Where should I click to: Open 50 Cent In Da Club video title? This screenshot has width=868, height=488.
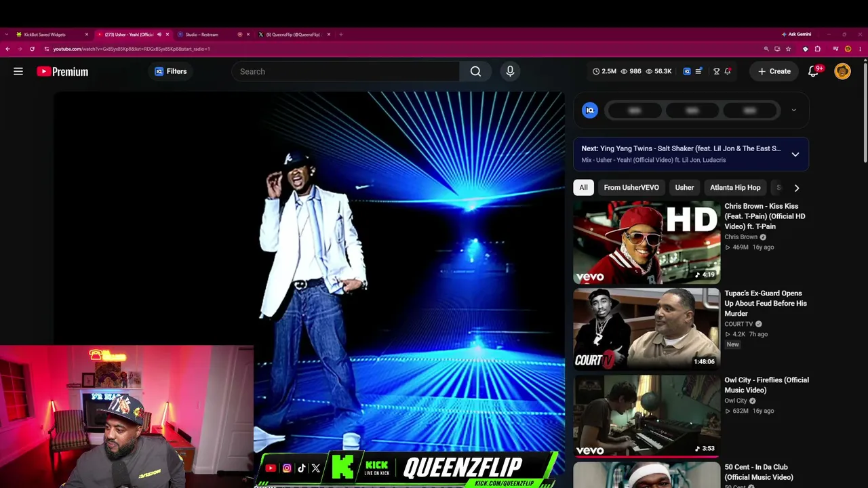coord(759,472)
